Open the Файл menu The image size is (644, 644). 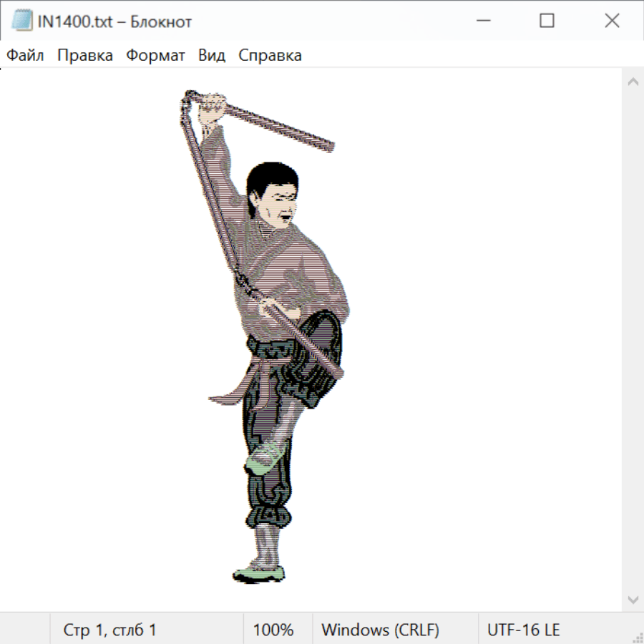(x=25, y=55)
